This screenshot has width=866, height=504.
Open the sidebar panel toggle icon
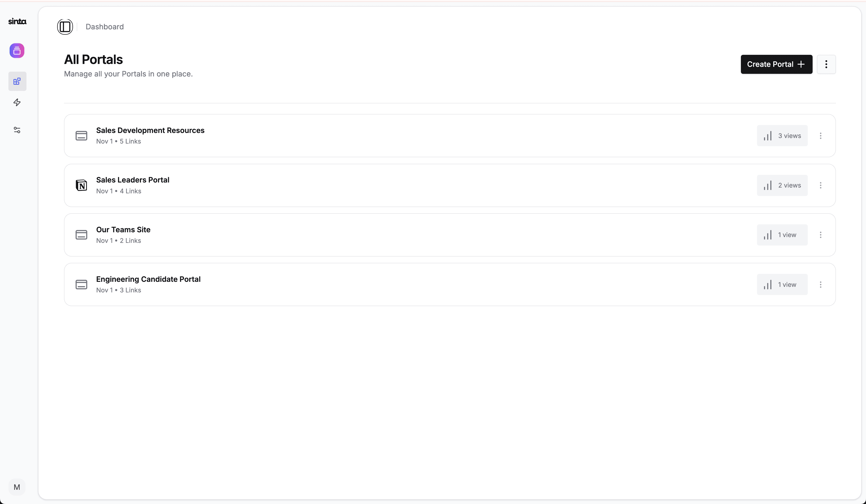click(65, 26)
